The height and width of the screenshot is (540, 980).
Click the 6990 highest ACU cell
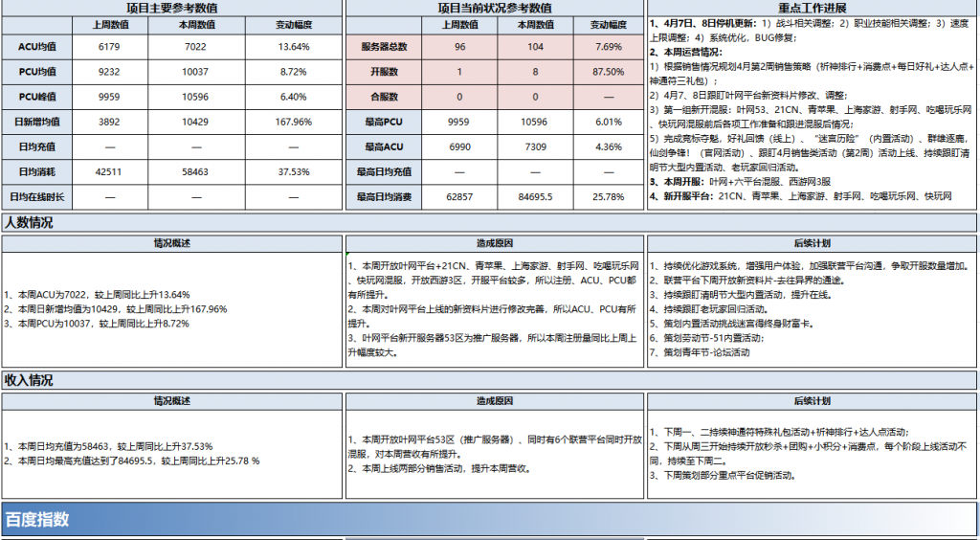click(x=458, y=146)
